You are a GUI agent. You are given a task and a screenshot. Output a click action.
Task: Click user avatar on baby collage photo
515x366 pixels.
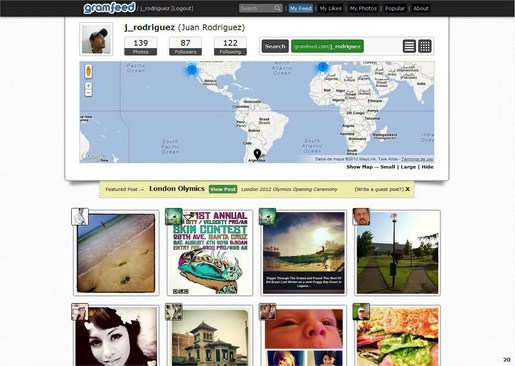coord(268,312)
